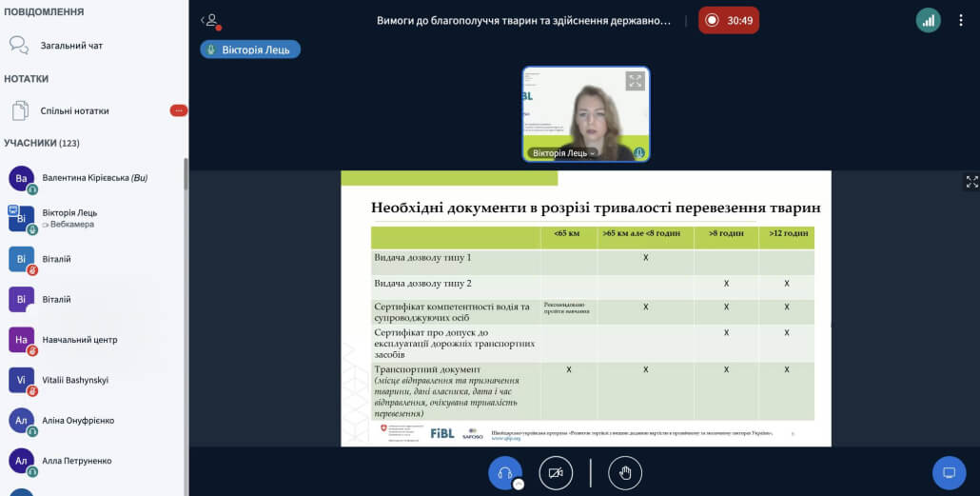980x496 pixels.
Task: Toggle the headphones listen-only audio button
Action: click(x=504, y=472)
